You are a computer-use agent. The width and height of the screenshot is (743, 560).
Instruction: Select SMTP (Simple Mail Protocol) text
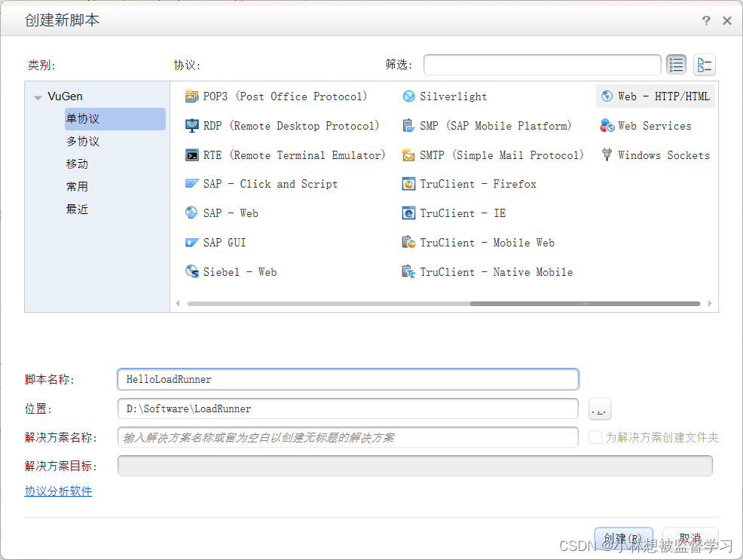pyautogui.click(x=502, y=155)
